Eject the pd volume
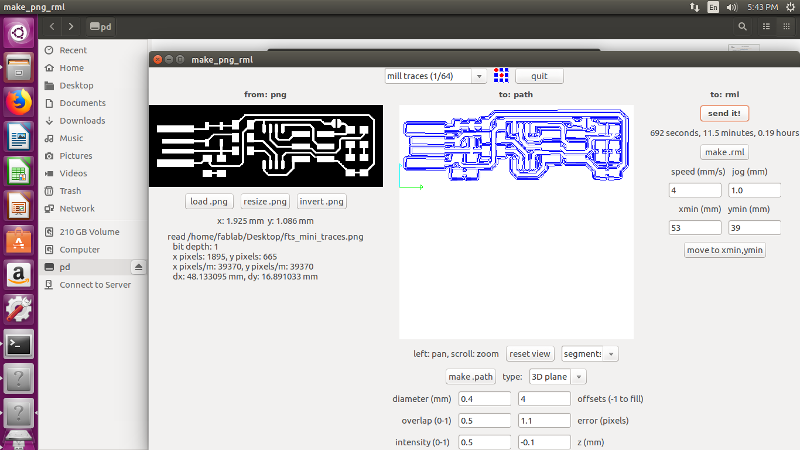Screen dimensions: 800x450 click(x=138, y=267)
